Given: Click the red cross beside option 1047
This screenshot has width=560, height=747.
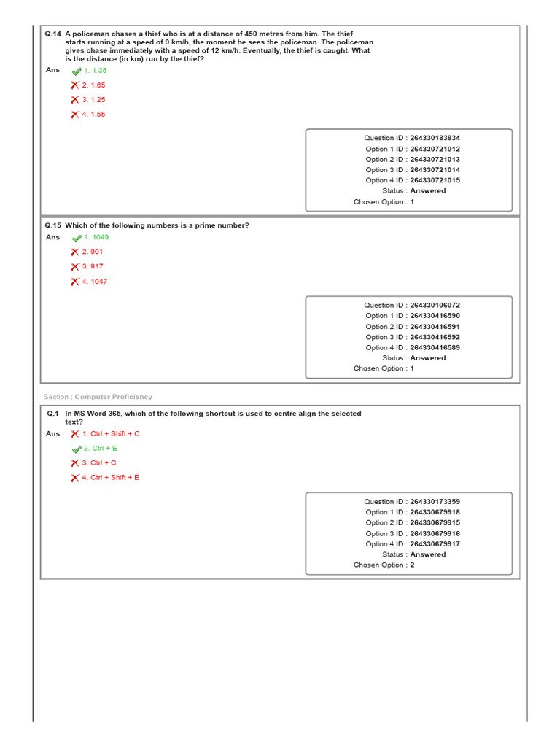Looking at the screenshot, I should point(75,282).
